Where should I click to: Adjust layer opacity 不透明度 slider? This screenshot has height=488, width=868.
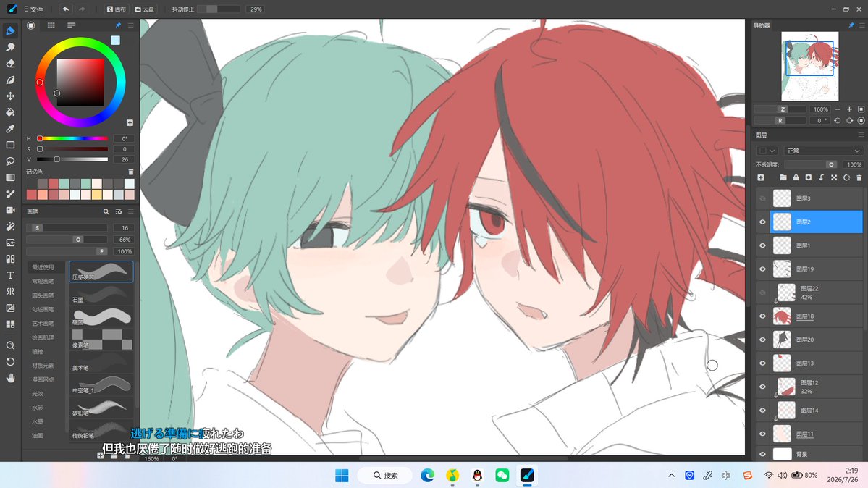810,164
